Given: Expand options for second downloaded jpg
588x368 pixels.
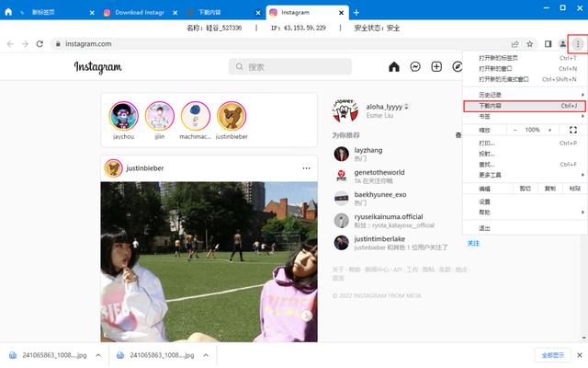Looking at the screenshot, I should 206,355.
